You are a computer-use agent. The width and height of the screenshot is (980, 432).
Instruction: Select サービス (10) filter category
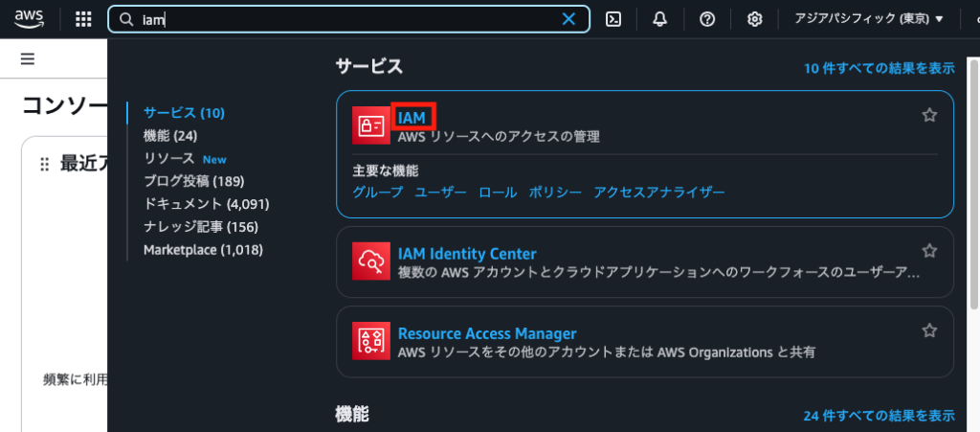coord(185,112)
